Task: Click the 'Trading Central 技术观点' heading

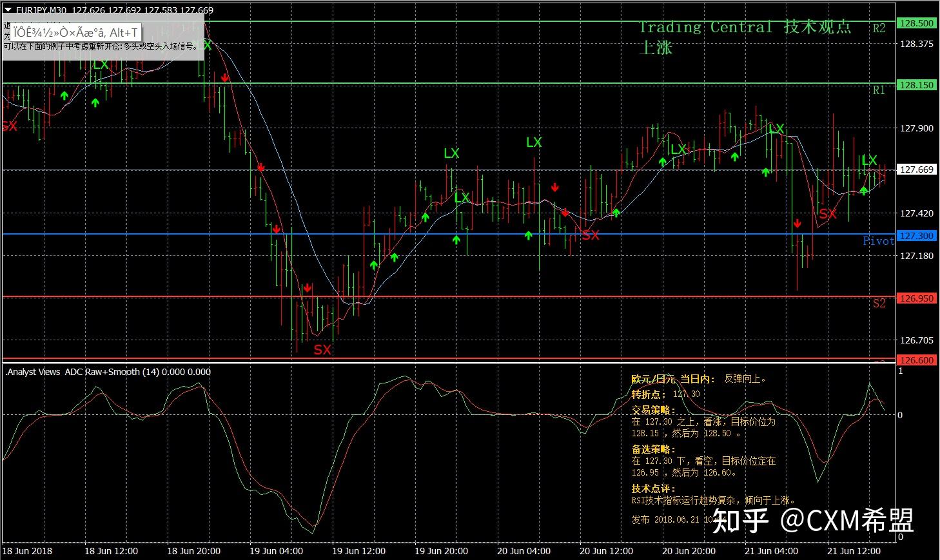Action: [745, 27]
